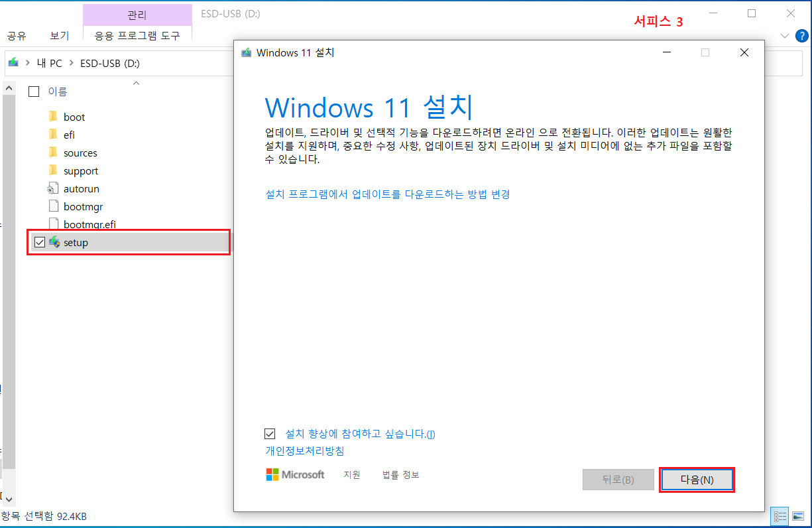
Task: Expand the ribbon chevron in Explorer window
Action: pos(785,36)
